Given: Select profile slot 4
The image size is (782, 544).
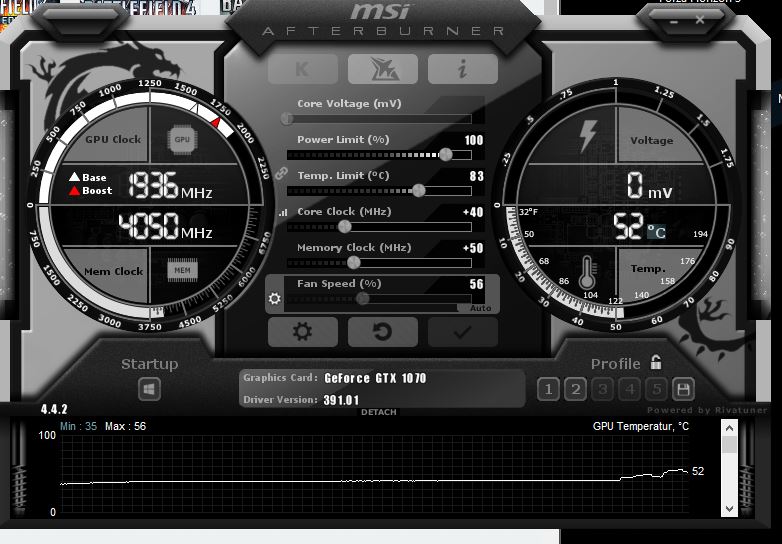Looking at the screenshot, I should click(x=629, y=389).
